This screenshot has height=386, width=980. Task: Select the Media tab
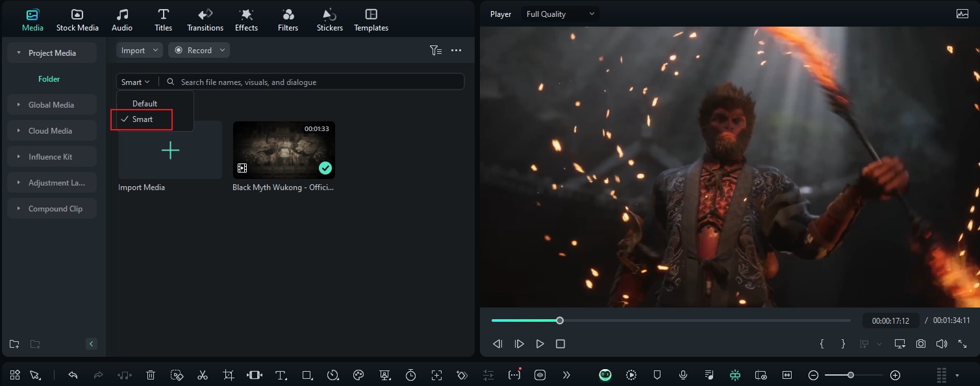tap(32, 20)
